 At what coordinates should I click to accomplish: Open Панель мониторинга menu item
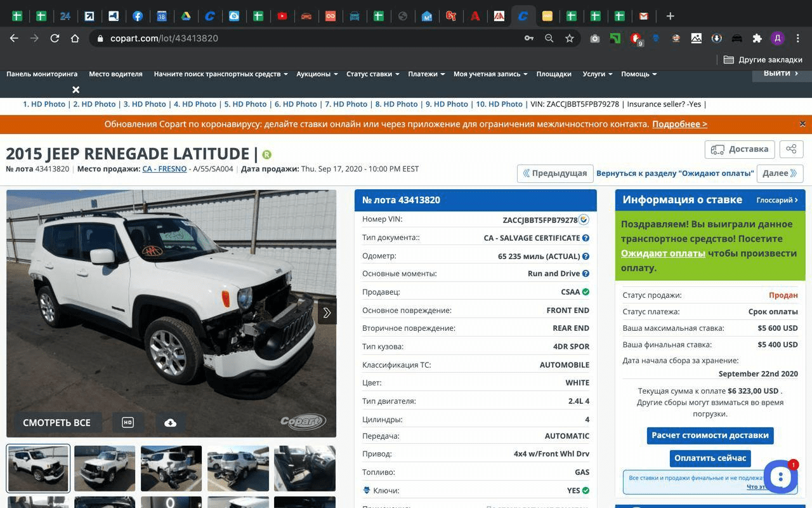pyautogui.click(x=42, y=74)
